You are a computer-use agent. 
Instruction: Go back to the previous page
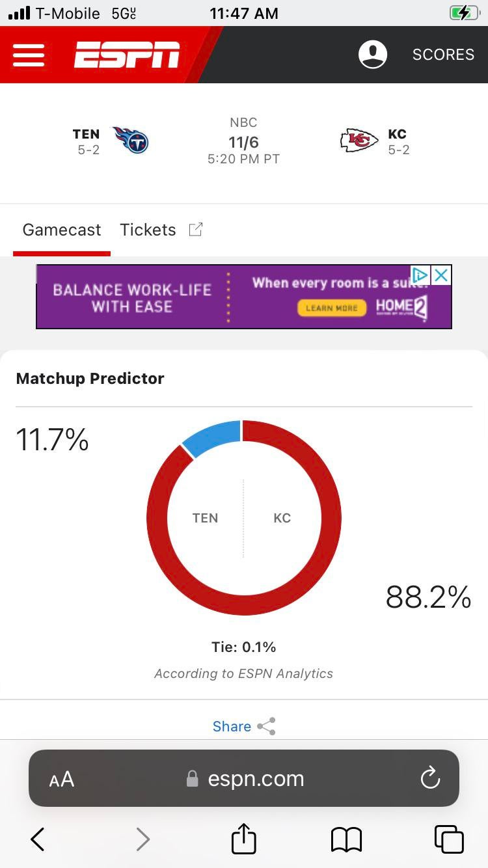(38, 839)
